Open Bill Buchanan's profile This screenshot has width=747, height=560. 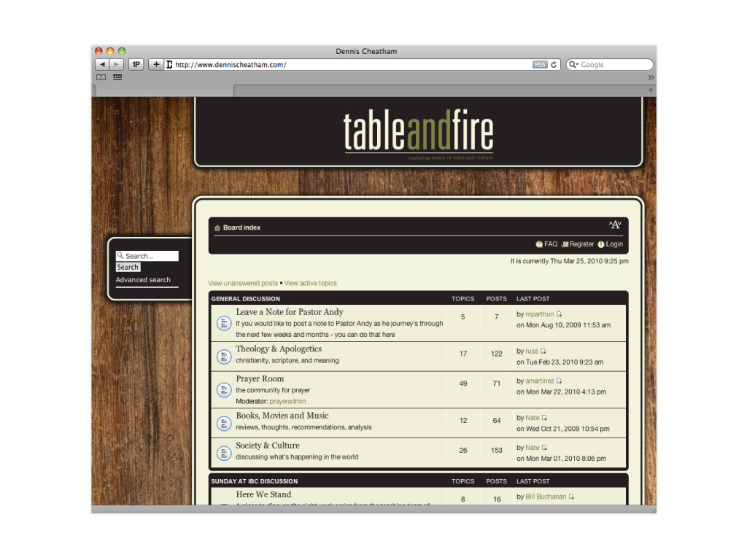[x=546, y=496]
